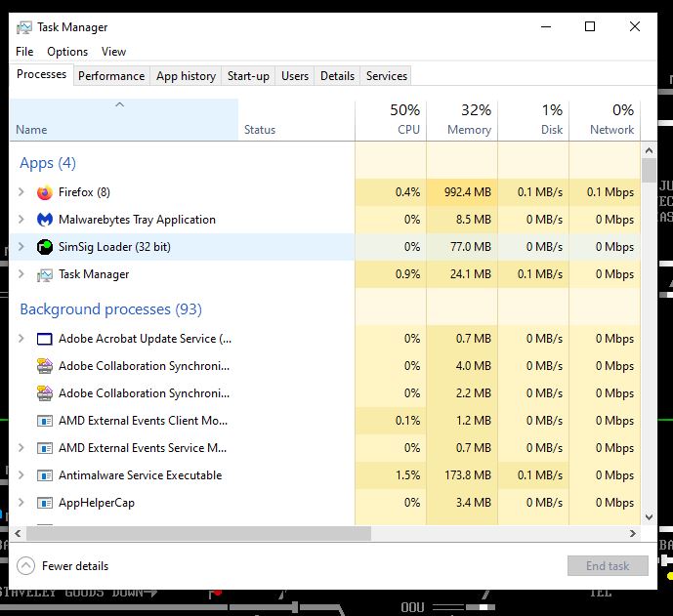
Task: Sort by the Name column header
Action: pyautogui.click(x=124, y=120)
